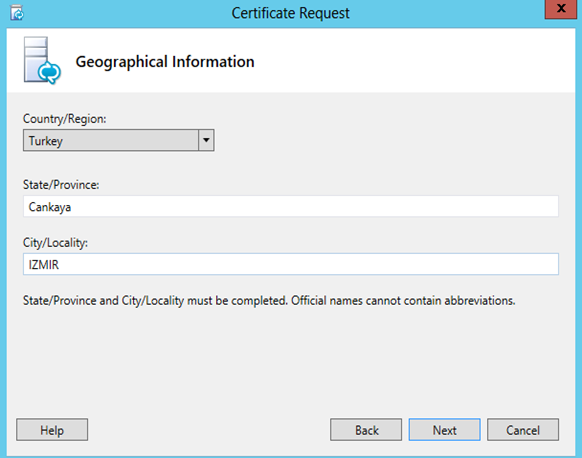Open the Country/Region dropdown arrow
Viewport: 582px width, 458px height.
[206, 140]
